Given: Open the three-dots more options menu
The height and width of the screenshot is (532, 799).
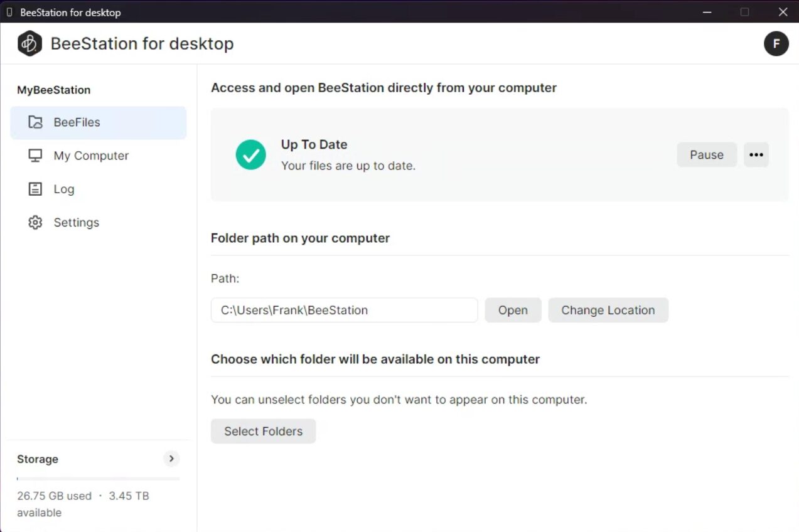Looking at the screenshot, I should tap(756, 155).
